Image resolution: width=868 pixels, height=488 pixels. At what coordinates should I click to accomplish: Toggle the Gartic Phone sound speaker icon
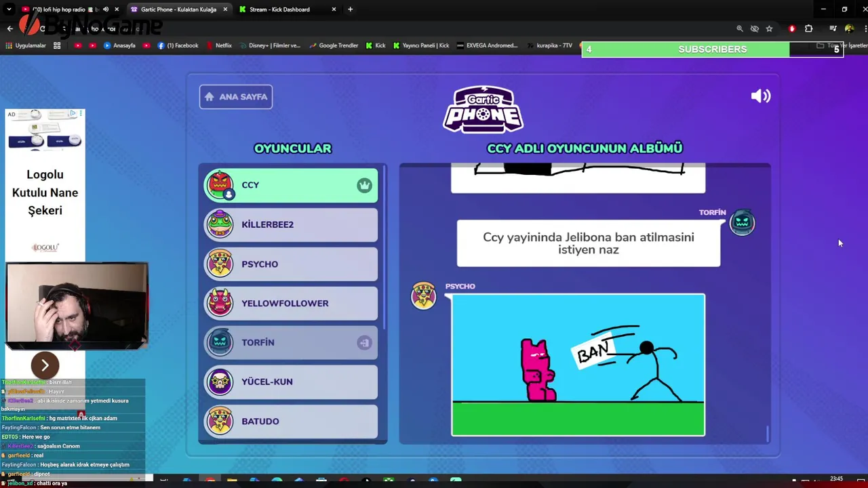(x=761, y=96)
